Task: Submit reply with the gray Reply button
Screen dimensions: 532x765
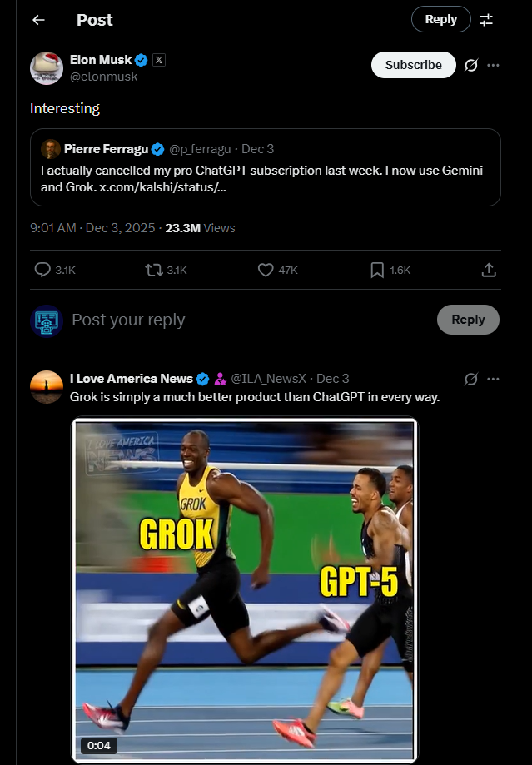Action: (x=468, y=320)
